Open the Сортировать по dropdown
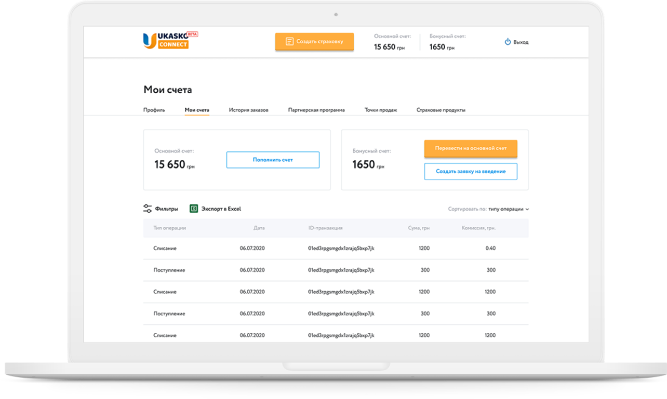 pos(488,209)
